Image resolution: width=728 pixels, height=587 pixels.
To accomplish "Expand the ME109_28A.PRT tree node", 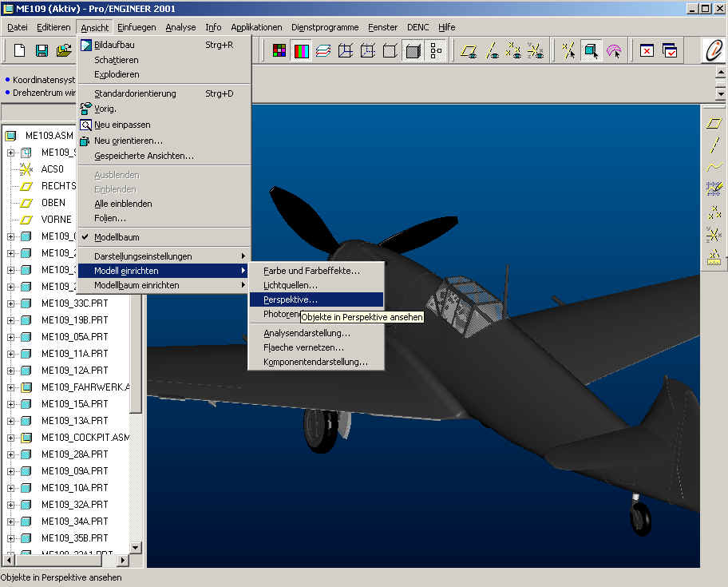I will [10, 454].
